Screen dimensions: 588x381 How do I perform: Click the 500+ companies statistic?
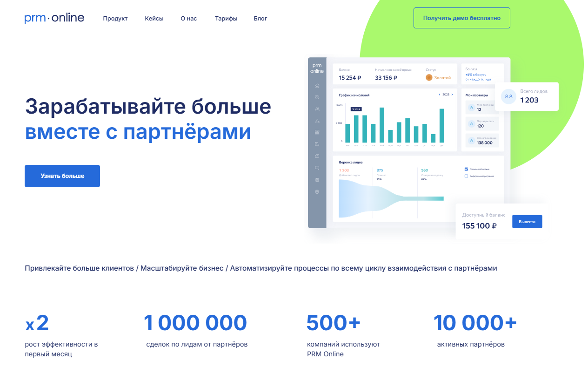tap(334, 323)
